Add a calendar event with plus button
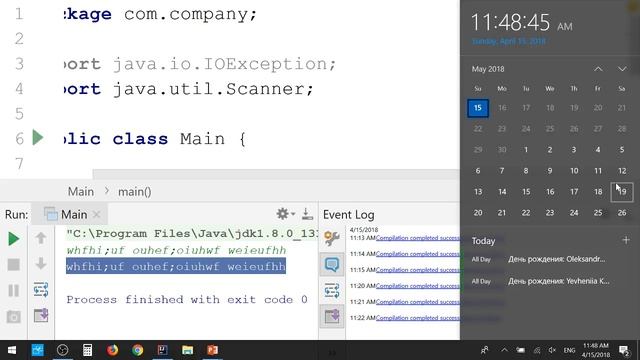The height and width of the screenshot is (360, 640). pos(626,240)
